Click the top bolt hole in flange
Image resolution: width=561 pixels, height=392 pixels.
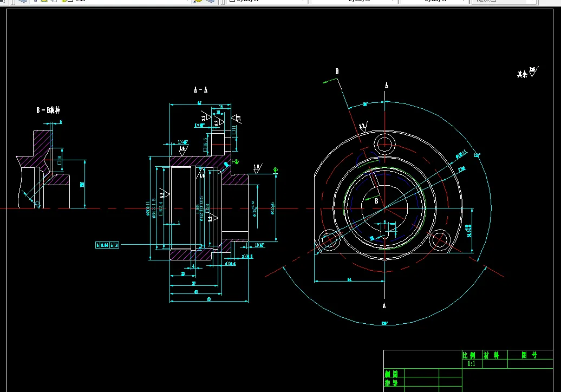[x=384, y=145]
